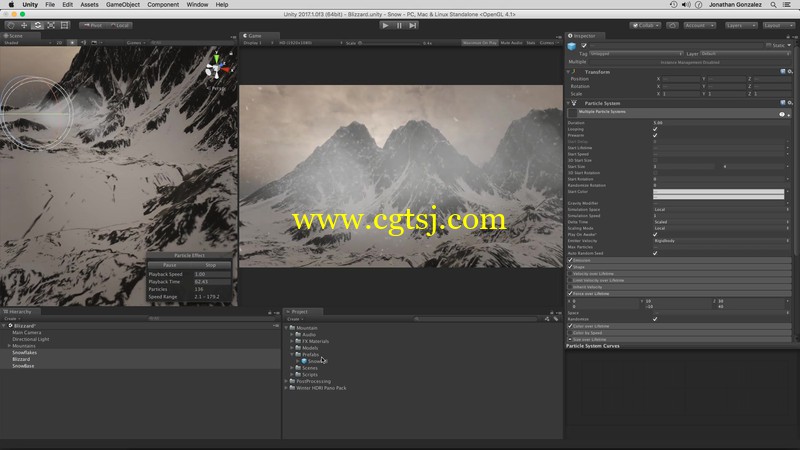This screenshot has width=800, height=450.
Task: Click the Time Machine icon in menu bar
Action: click(x=673, y=5)
